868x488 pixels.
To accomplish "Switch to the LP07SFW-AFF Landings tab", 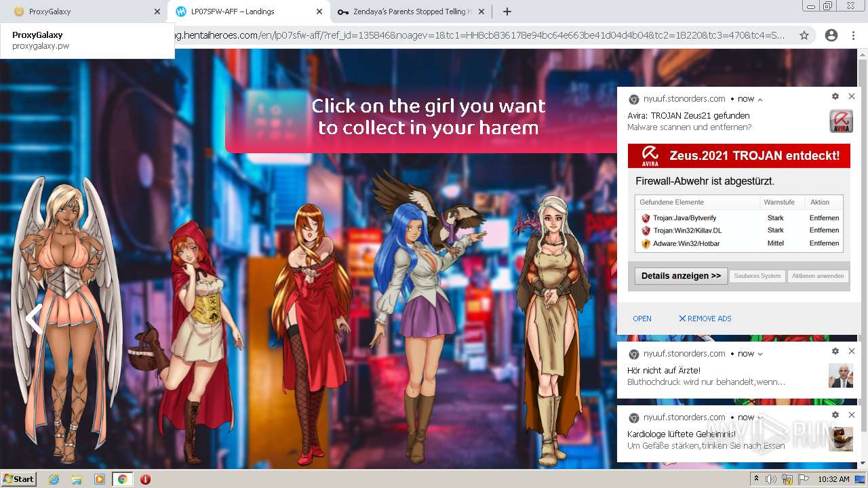I will pos(248,12).
